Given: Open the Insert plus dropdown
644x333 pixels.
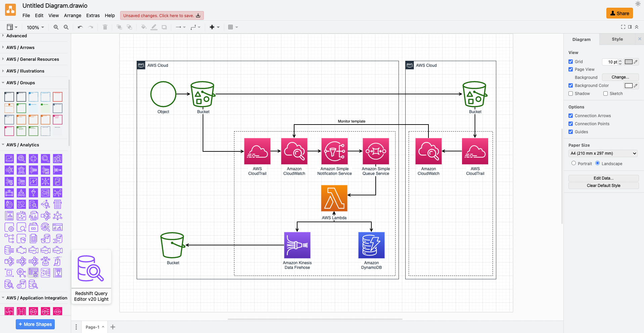Looking at the screenshot, I should pos(215,27).
